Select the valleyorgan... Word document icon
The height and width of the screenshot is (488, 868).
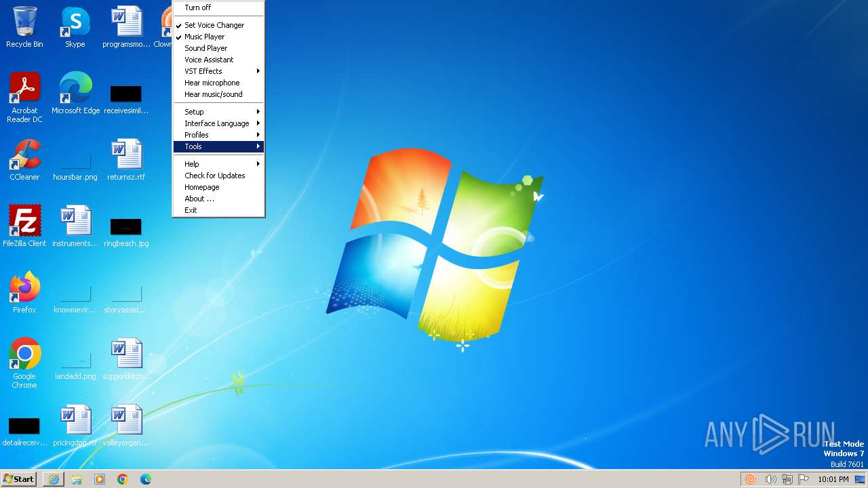pyautogui.click(x=126, y=426)
